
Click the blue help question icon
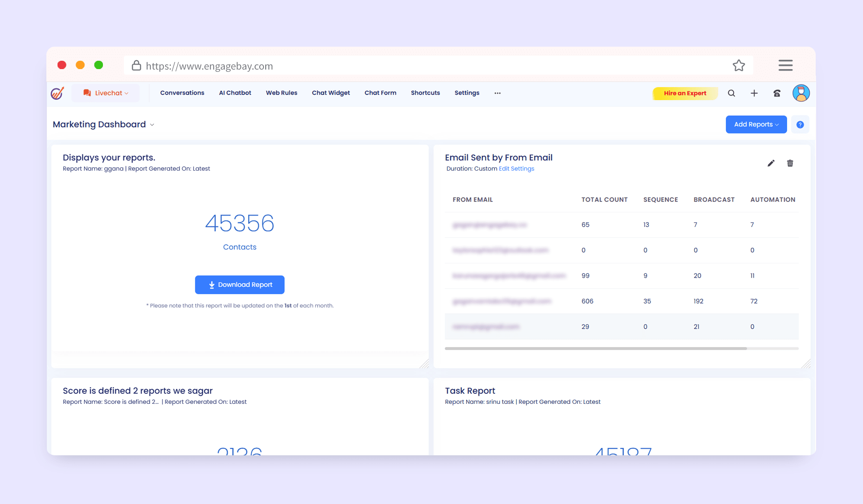800,125
